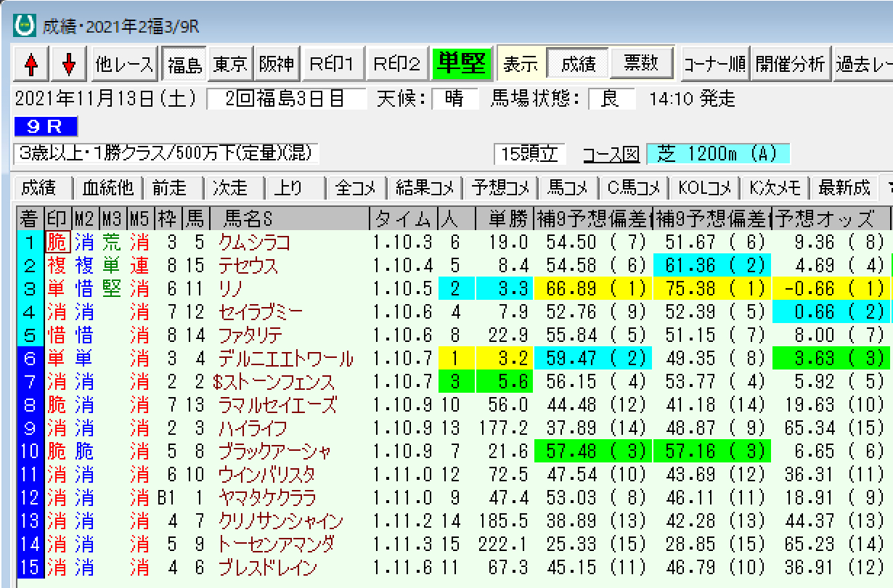Select horse name クムシラコ
Image resolution: width=893 pixels, height=588 pixels.
(x=255, y=242)
